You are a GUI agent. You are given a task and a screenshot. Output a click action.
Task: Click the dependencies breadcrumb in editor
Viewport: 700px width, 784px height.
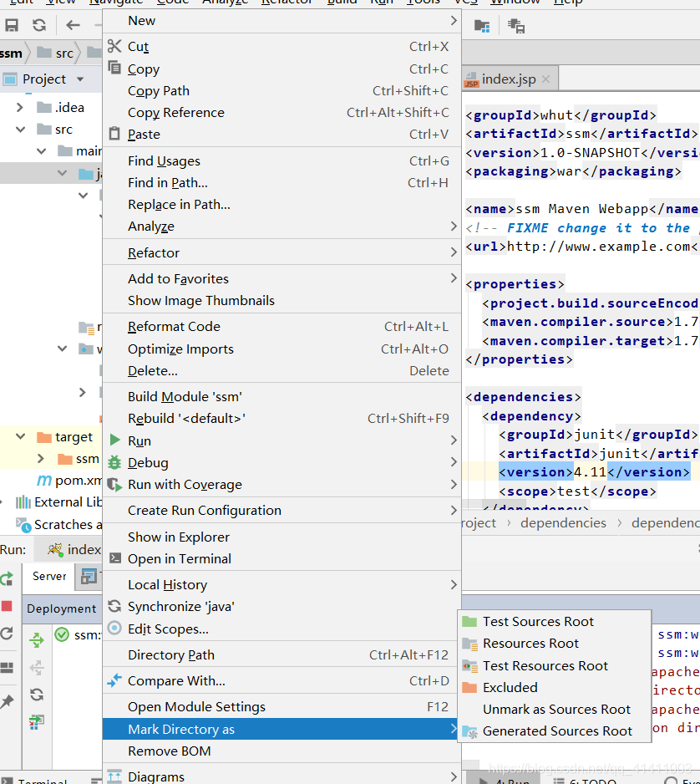click(563, 523)
